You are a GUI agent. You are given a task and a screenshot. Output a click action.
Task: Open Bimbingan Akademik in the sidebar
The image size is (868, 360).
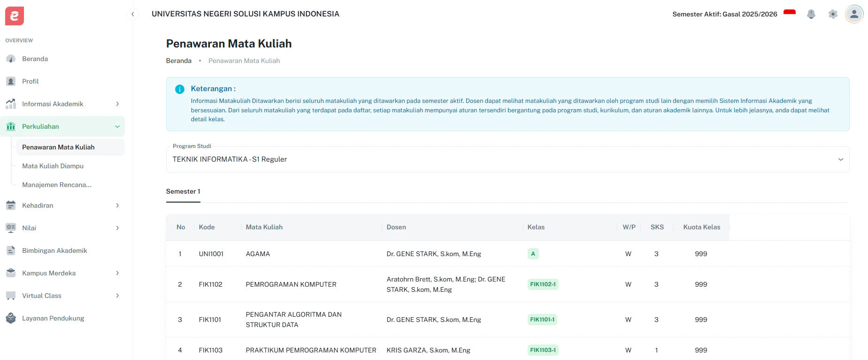pos(62,250)
